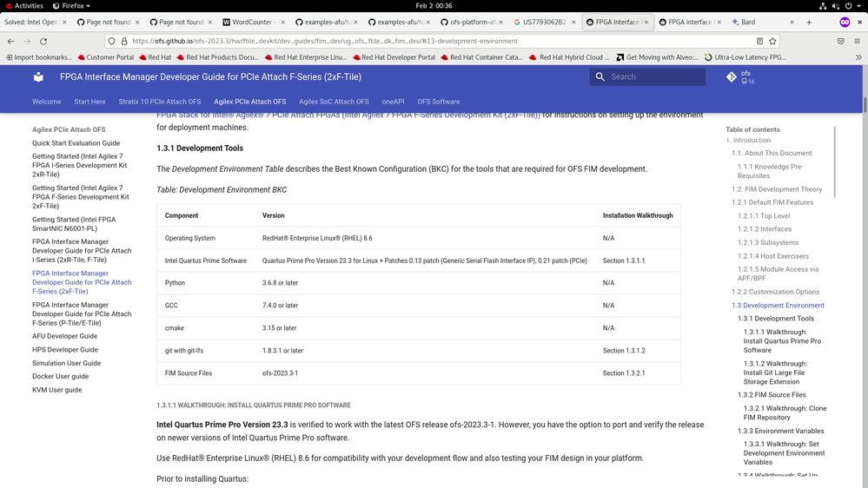Open the Welcome navigation tab

click(x=47, y=102)
